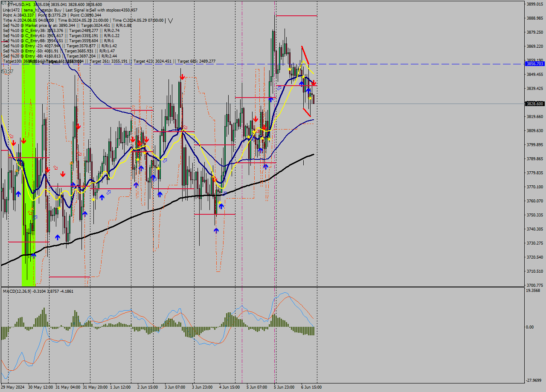Click the 0.00 level on MACD scale

(x=529, y=327)
